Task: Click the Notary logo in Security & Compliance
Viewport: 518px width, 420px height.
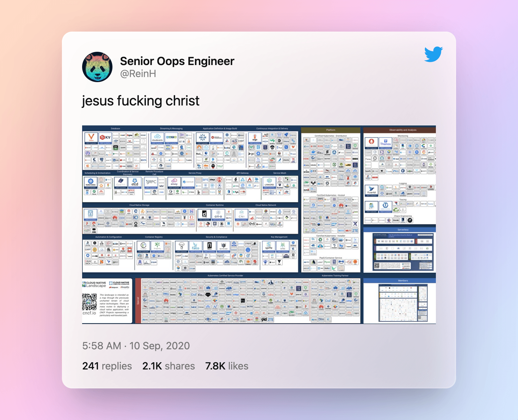Action: coord(209,247)
